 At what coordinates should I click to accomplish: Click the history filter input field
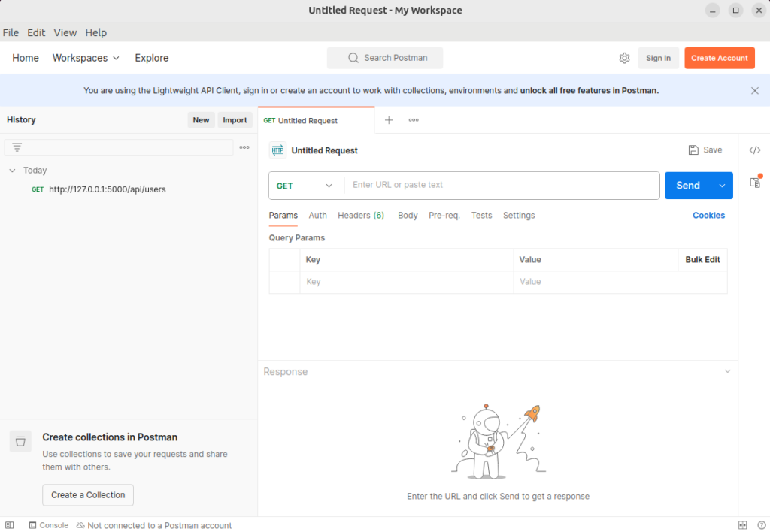118,147
